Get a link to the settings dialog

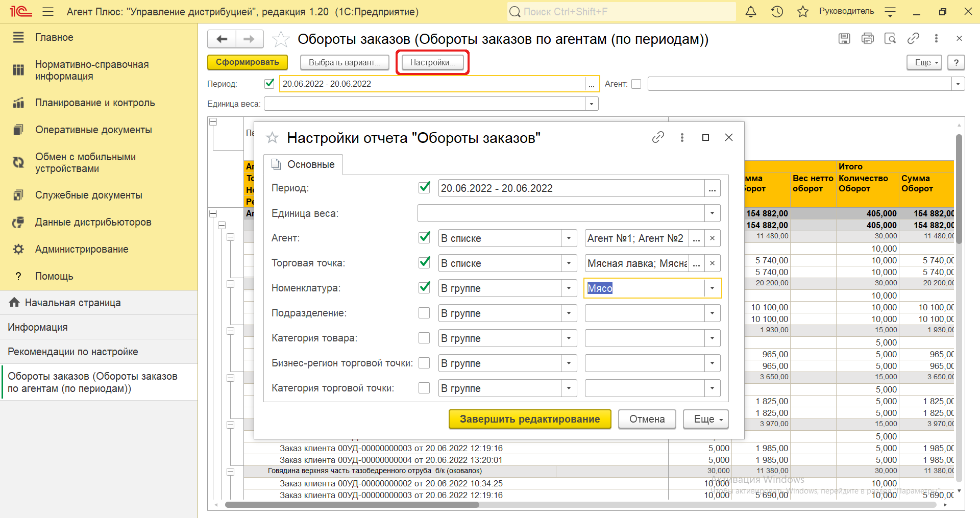point(658,137)
